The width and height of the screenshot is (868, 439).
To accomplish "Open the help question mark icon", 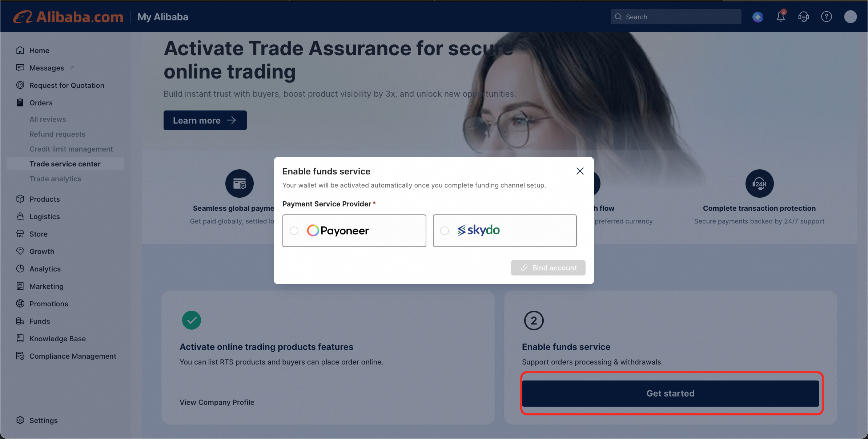I will pyautogui.click(x=827, y=17).
